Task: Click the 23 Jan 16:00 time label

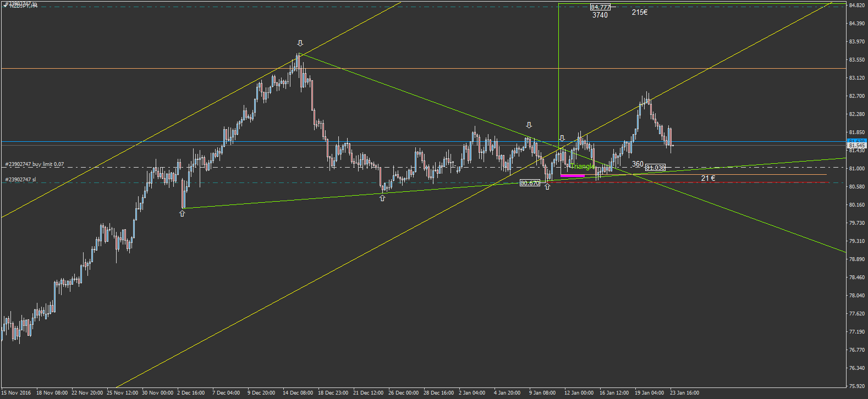Action: [x=684, y=393]
